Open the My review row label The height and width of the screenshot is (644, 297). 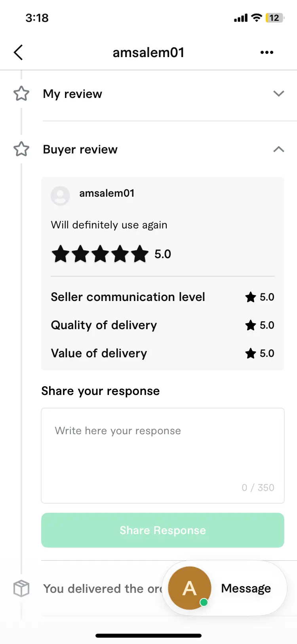pyautogui.click(x=72, y=94)
